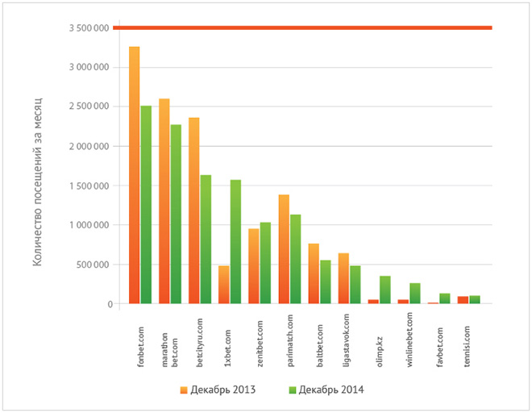Click the orange 1xbet.com 2013 bar

click(224, 285)
